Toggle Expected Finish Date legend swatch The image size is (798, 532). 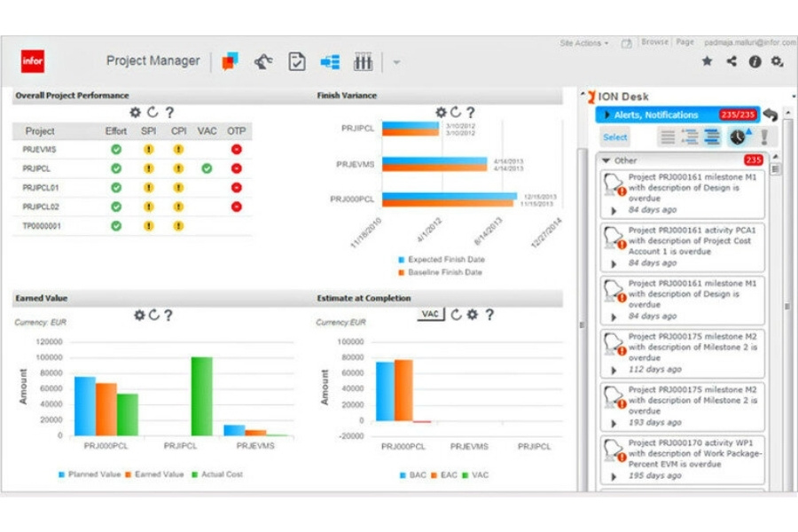coord(401,260)
